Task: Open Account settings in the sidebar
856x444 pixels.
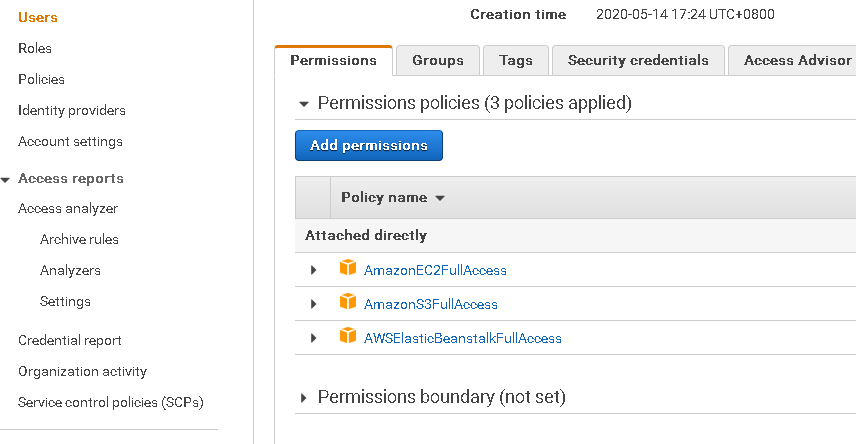Action: tap(70, 141)
